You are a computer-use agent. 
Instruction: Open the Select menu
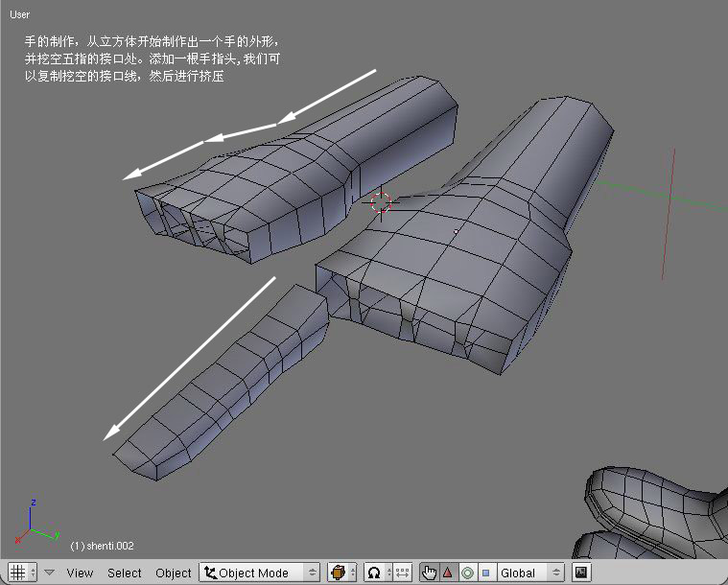click(124, 573)
